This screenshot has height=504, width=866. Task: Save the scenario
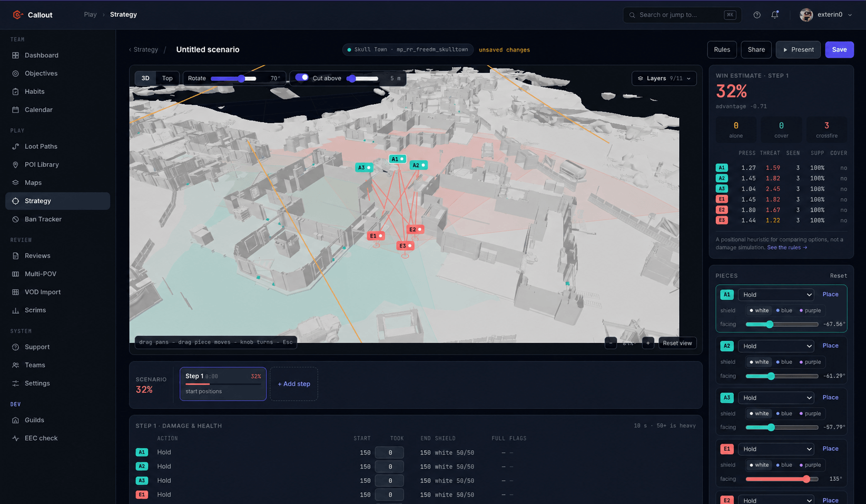839,50
